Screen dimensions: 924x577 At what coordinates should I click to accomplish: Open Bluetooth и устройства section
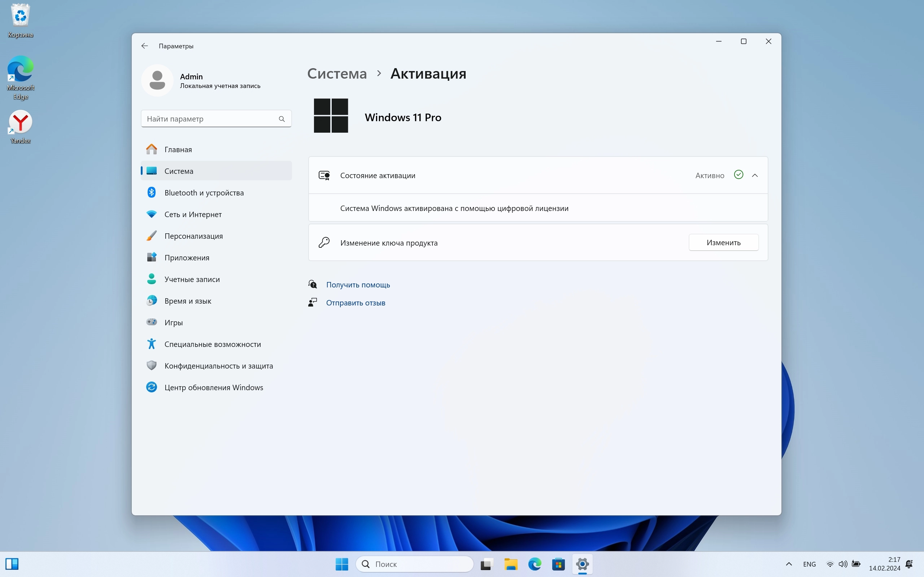point(204,193)
